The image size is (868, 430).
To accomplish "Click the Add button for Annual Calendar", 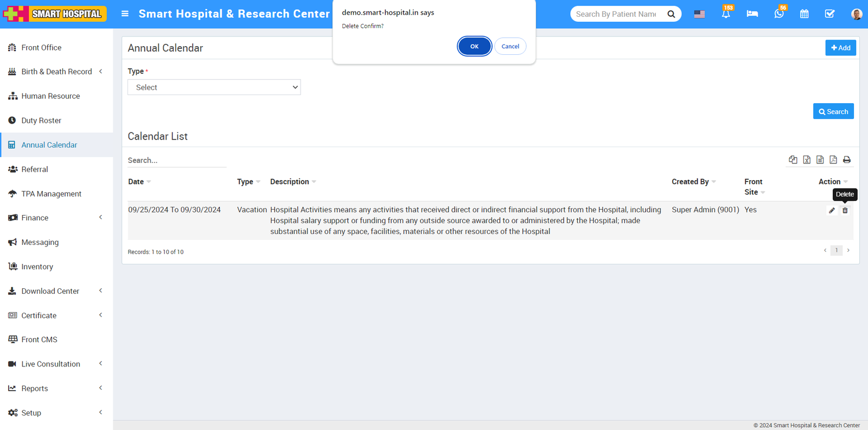I will click(x=840, y=48).
